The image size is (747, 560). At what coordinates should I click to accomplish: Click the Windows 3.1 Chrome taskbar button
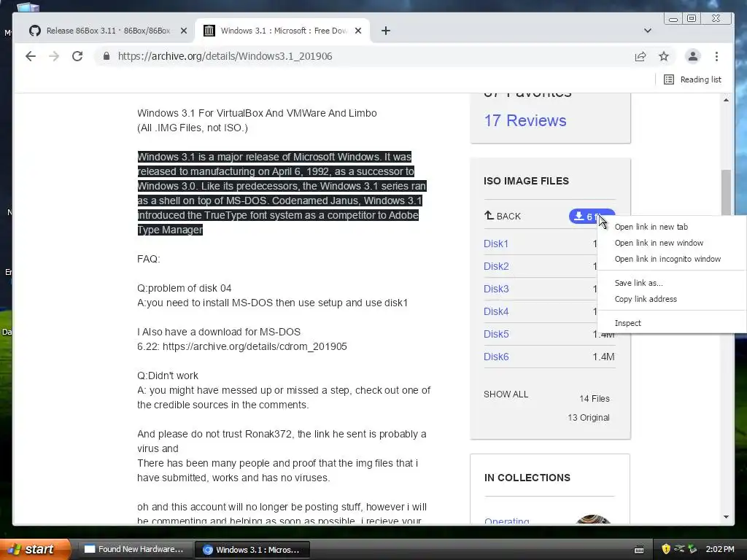coord(252,550)
